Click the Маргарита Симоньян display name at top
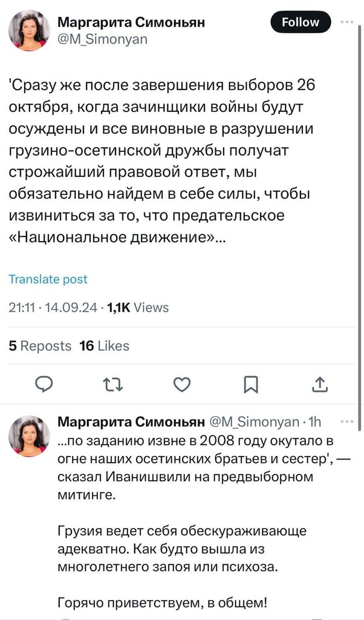This screenshot has width=364, height=620. coord(131,22)
